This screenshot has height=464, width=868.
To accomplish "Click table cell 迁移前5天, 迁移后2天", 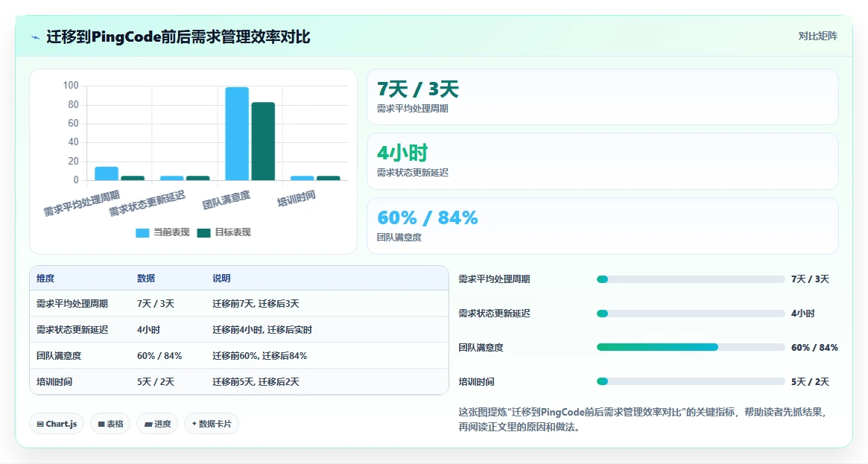I will point(256,381).
